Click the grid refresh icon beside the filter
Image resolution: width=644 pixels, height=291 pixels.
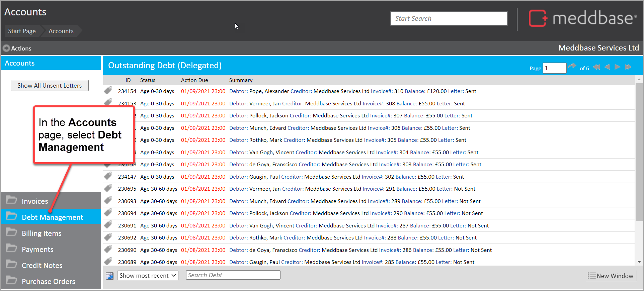[109, 276]
